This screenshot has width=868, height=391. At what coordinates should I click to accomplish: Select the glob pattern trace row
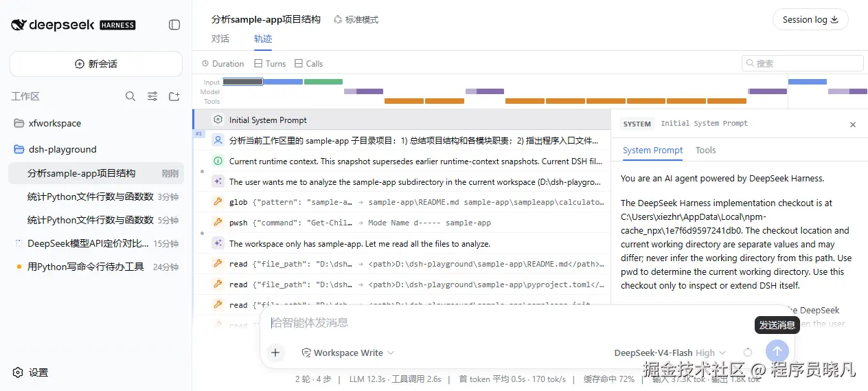[x=402, y=202]
